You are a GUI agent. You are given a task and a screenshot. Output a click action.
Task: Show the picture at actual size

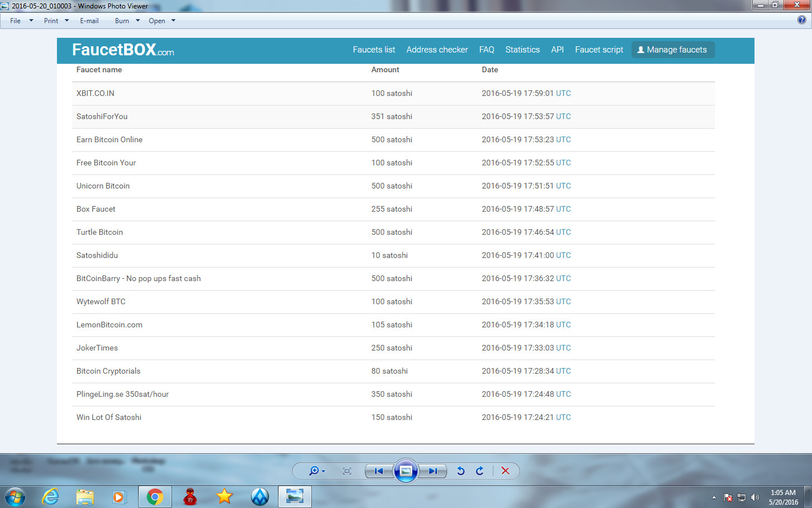click(x=347, y=471)
